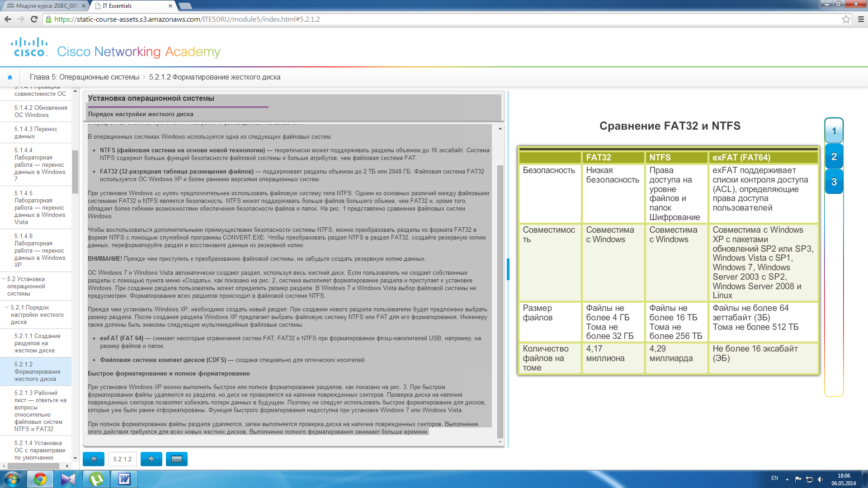Open uTorrent from the taskbar
The height and width of the screenshot is (488, 868).
click(x=96, y=479)
